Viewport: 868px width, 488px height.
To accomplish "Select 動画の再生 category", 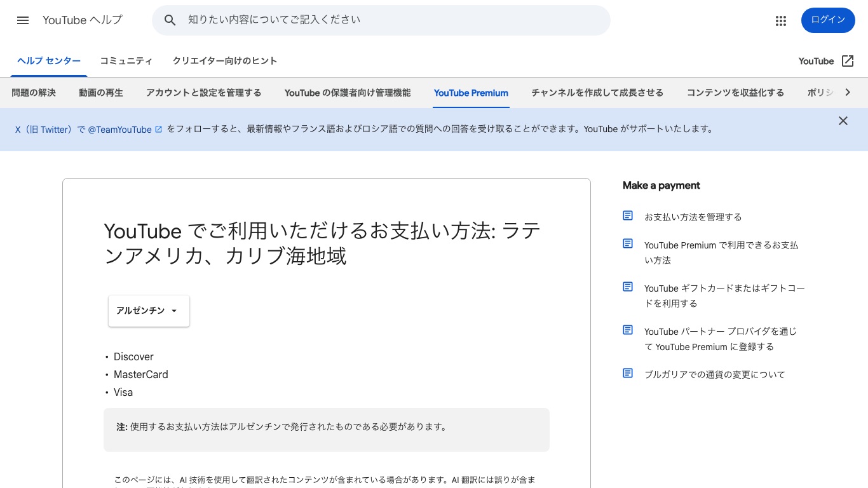I will click(101, 93).
